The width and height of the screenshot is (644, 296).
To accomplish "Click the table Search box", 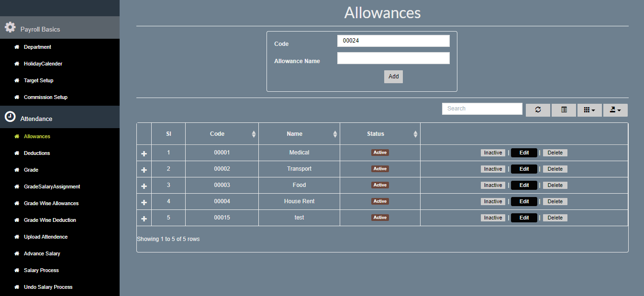I will (x=482, y=109).
